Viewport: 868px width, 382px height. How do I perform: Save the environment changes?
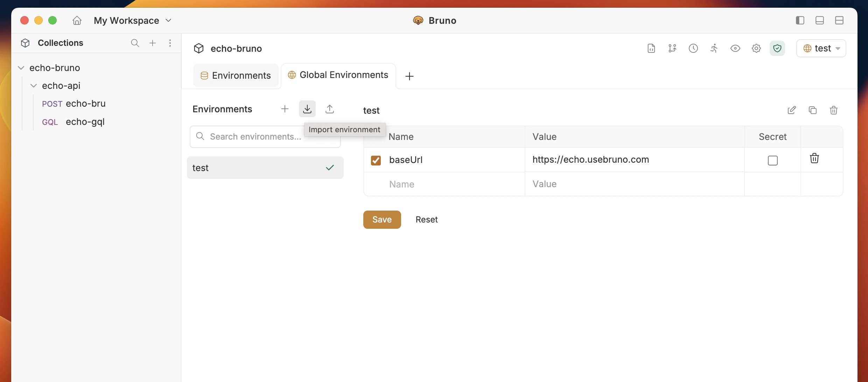point(382,219)
